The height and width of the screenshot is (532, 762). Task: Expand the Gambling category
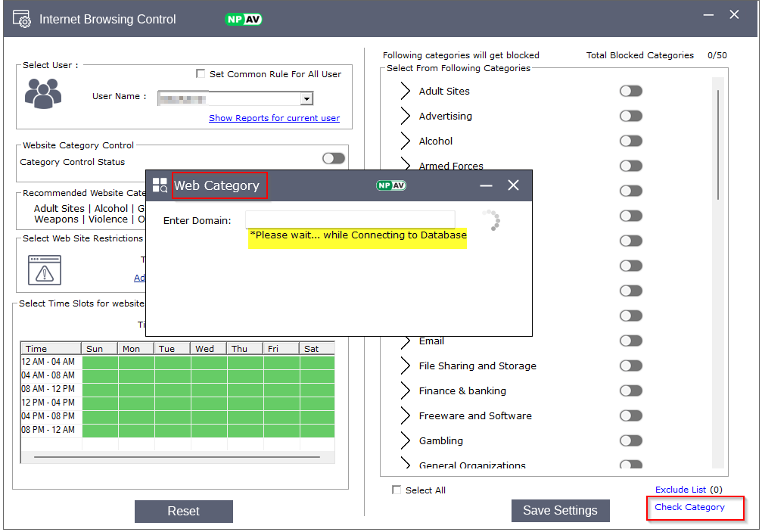coord(405,441)
